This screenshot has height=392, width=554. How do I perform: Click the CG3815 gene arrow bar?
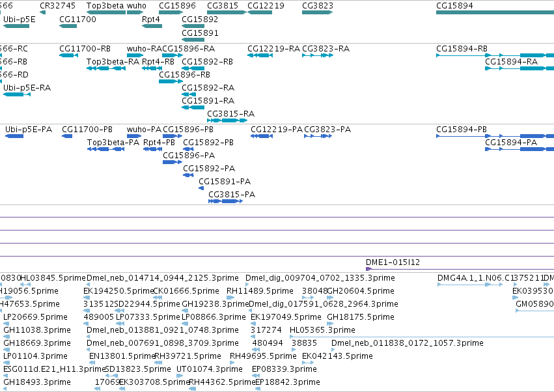click(227, 13)
